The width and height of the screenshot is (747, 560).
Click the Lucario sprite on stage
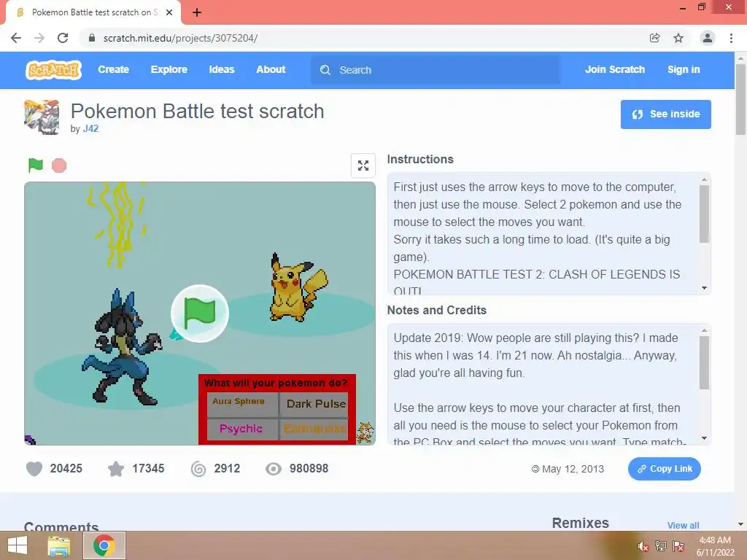pyautogui.click(x=123, y=346)
